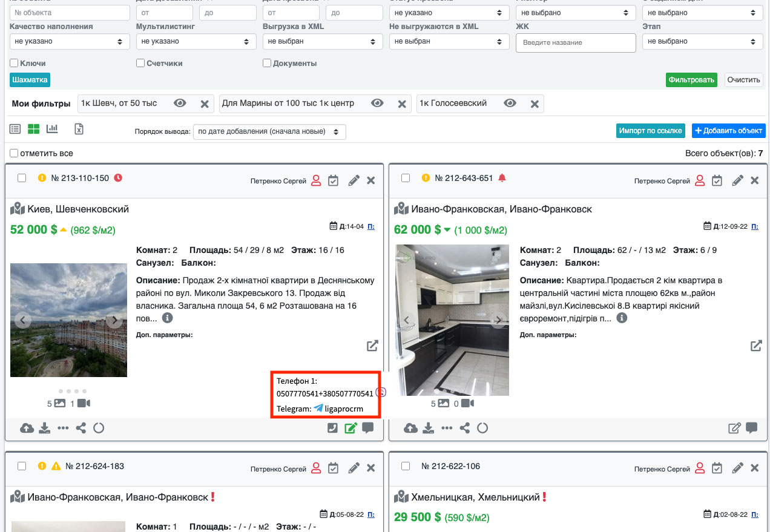This screenshot has height=532, width=770.
Task: Show next photo in Kyiv listing
Action: click(x=114, y=321)
